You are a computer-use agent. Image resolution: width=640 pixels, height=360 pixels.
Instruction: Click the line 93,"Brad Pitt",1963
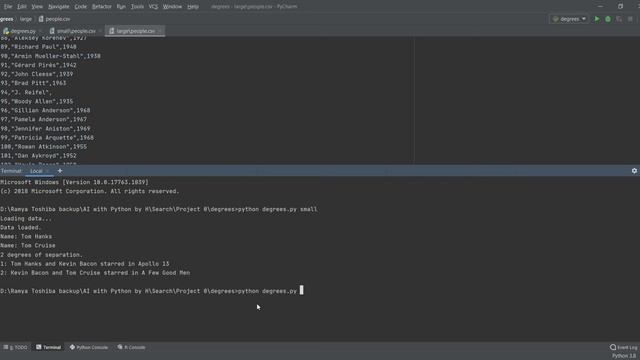click(x=33, y=83)
